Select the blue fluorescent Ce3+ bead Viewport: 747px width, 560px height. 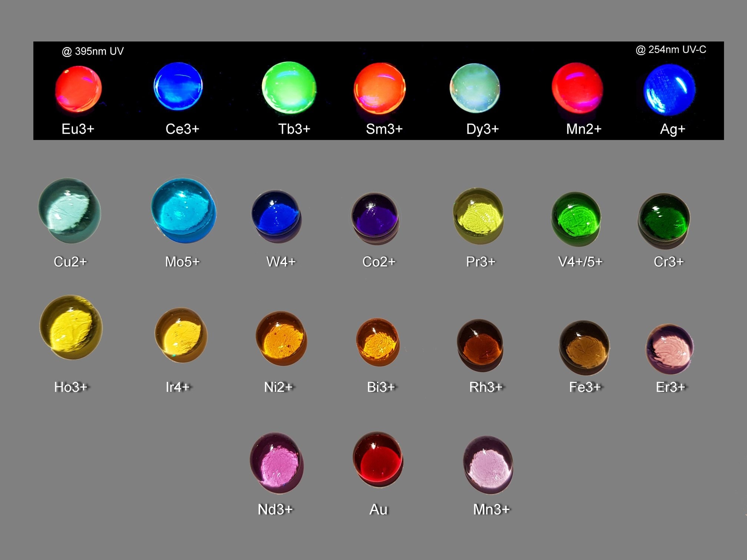click(x=178, y=86)
